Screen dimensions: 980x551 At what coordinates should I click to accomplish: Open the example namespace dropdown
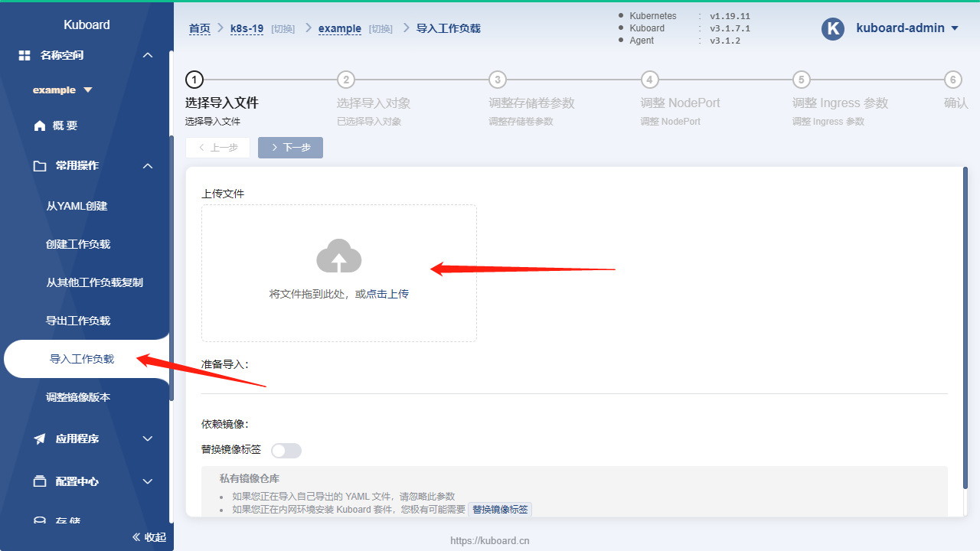point(62,90)
